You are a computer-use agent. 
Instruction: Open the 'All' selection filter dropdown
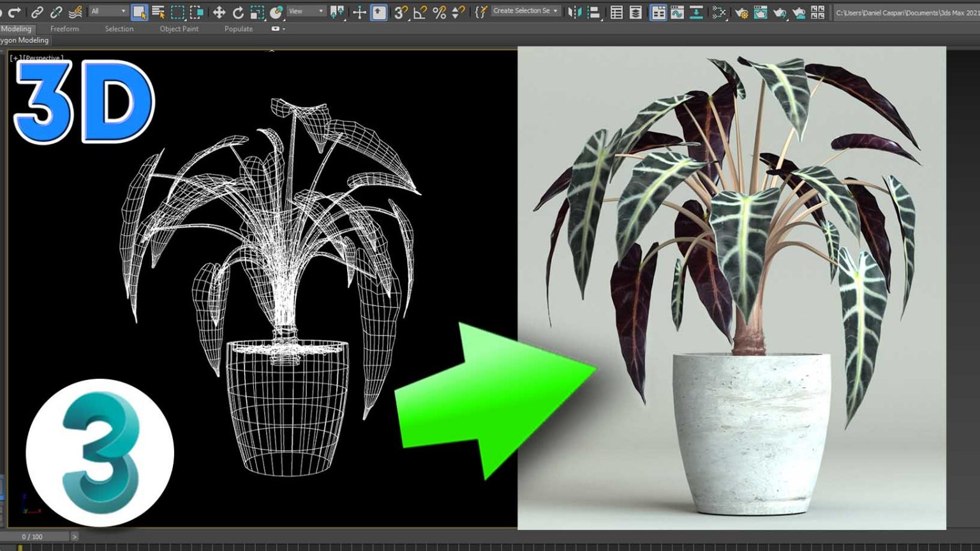(108, 11)
